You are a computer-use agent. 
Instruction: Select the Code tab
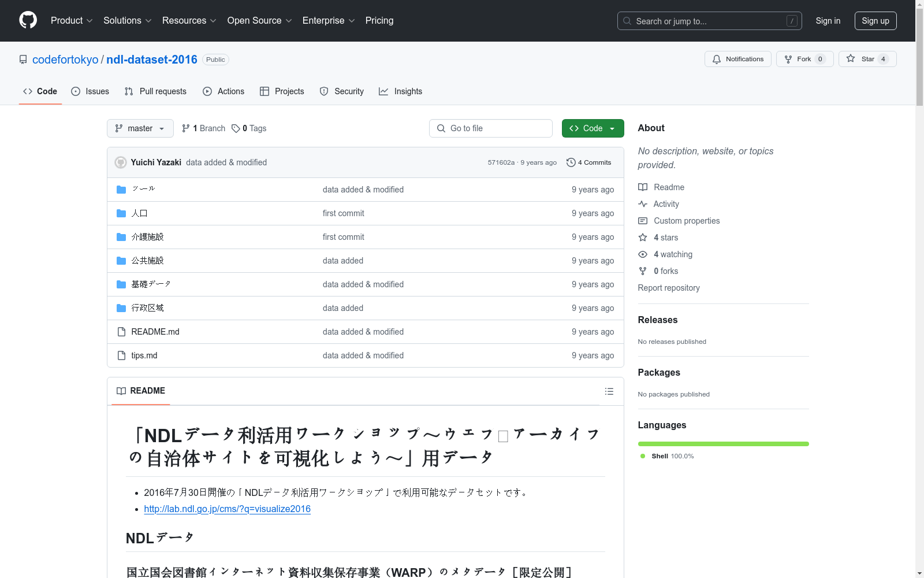point(40,91)
